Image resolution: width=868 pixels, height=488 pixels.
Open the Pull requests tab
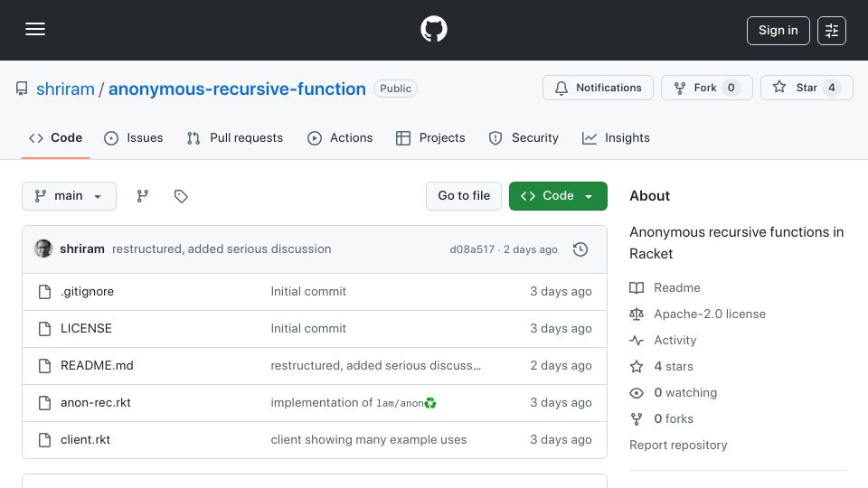[x=235, y=137]
